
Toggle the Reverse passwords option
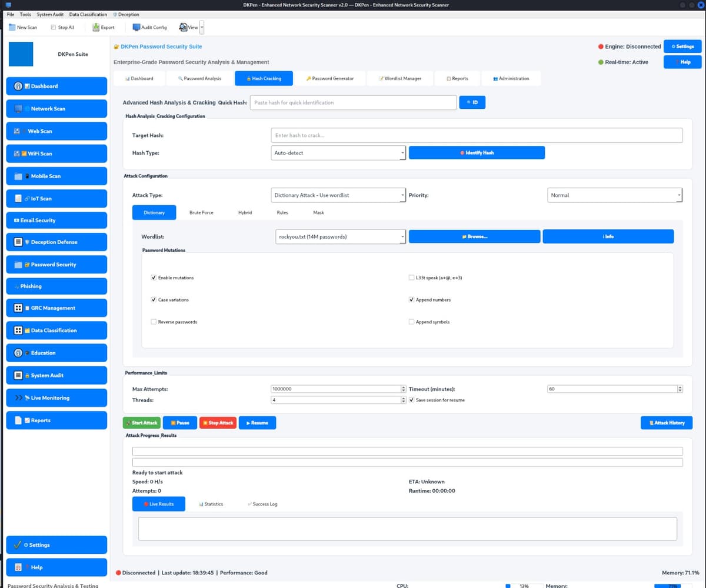(x=154, y=322)
